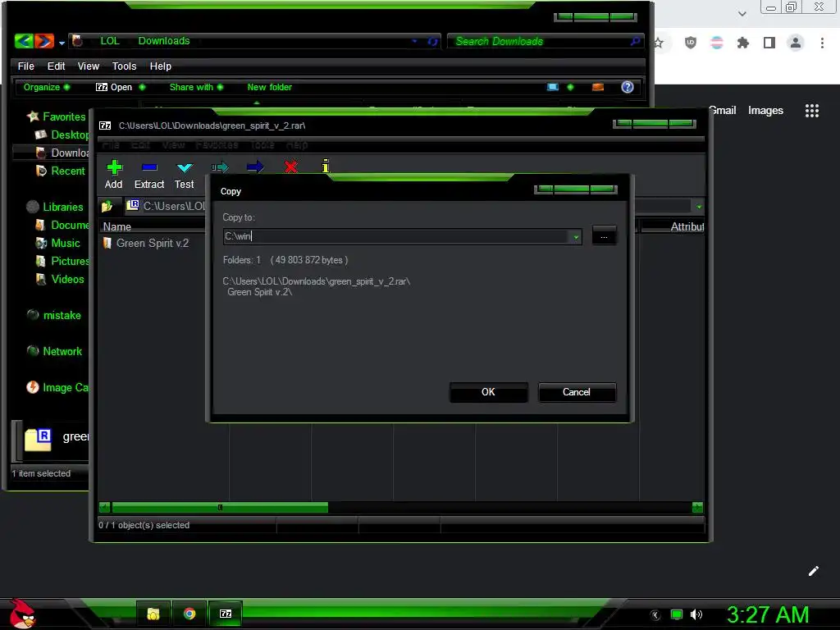The image size is (840, 630).
Task: Expand the Copy to path dropdown
Action: coord(576,237)
